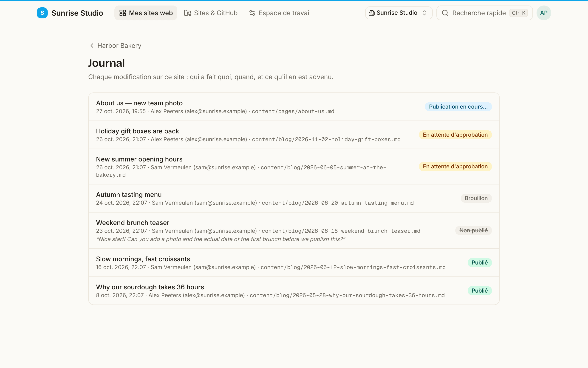588x368 pixels.
Task: Expand the Sunrise Studio workspace selector arrows
Action: tap(424, 13)
